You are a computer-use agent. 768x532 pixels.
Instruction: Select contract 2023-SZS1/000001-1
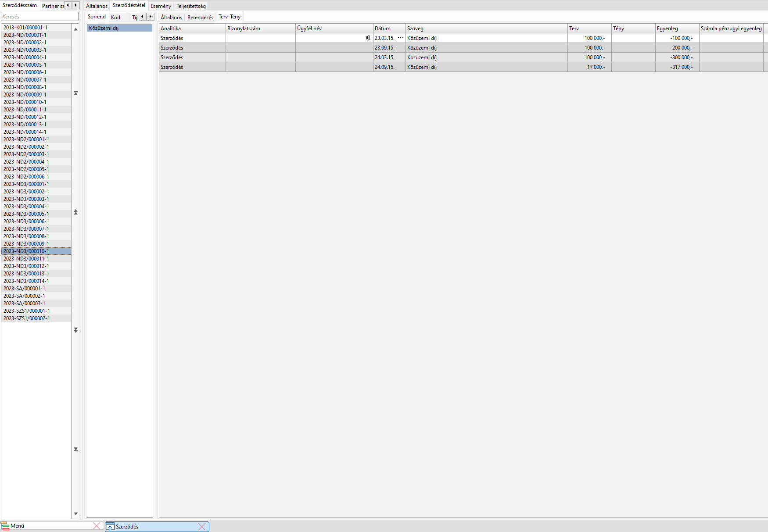pyautogui.click(x=36, y=311)
